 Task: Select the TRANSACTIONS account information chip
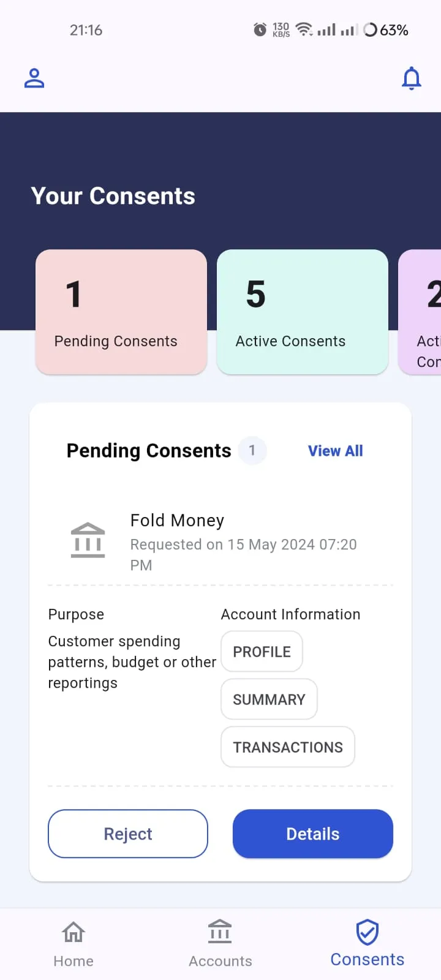tap(288, 747)
